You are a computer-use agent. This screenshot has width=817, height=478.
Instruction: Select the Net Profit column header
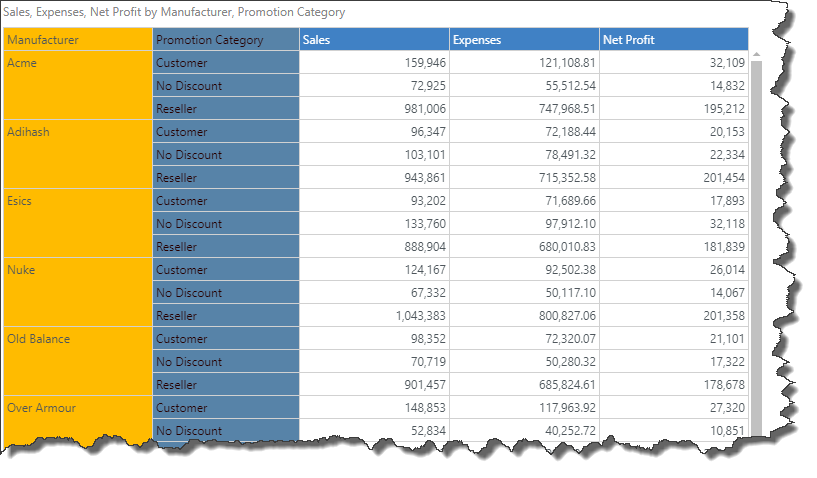(x=673, y=40)
